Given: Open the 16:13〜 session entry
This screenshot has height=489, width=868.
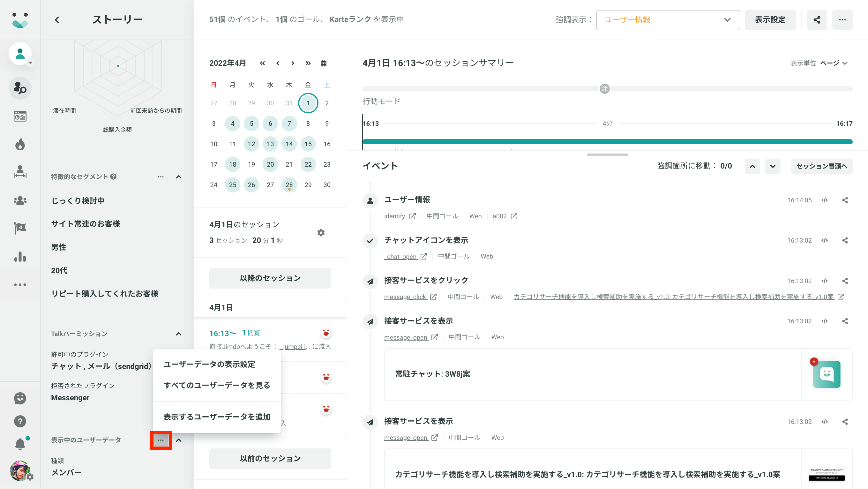Looking at the screenshot, I should point(270,339).
